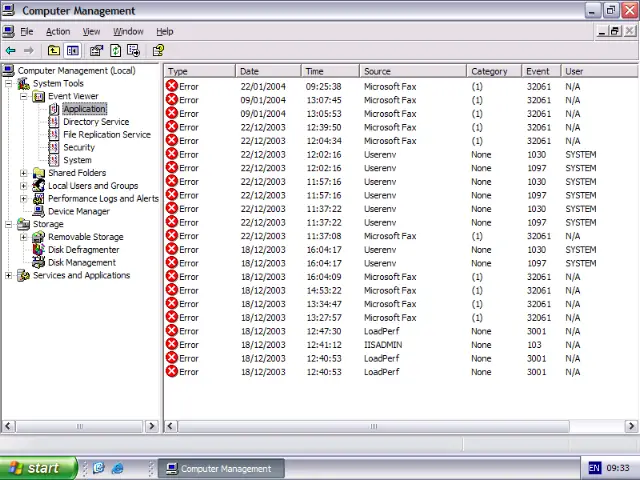Sort events by User column header
The image size is (640, 480).
point(599,71)
